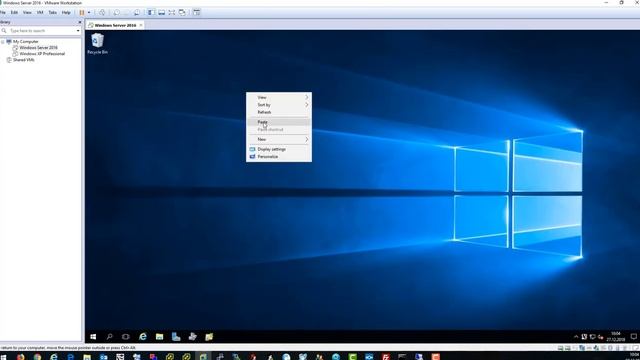The width and height of the screenshot is (640, 360).
Task: Open the guest taskbar search icon
Action: click(109, 337)
